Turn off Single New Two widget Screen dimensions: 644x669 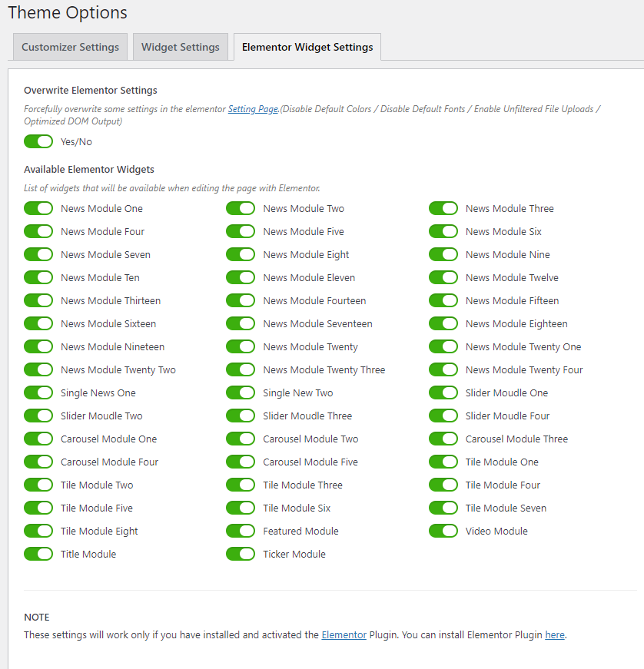click(241, 392)
